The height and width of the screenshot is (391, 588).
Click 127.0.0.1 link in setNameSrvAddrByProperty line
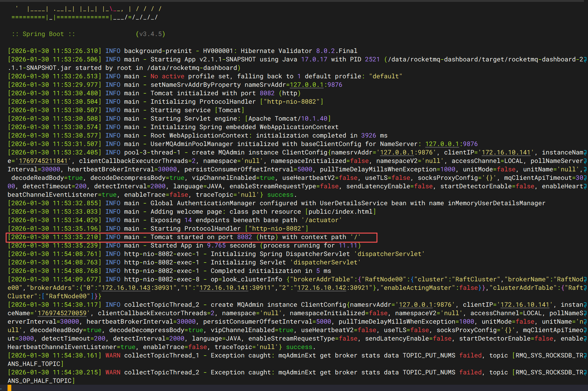click(x=306, y=85)
